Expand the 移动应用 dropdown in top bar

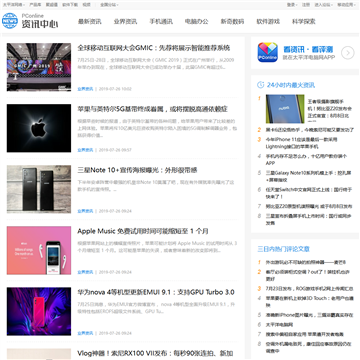click(x=346, y=5)
